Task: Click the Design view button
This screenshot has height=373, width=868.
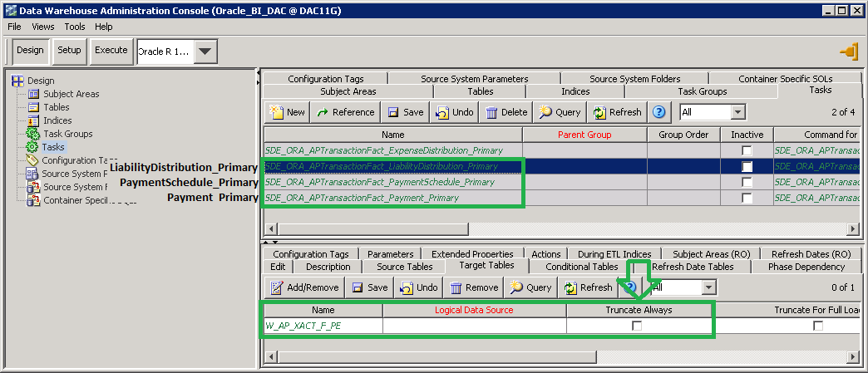Action: click(30, 51)
